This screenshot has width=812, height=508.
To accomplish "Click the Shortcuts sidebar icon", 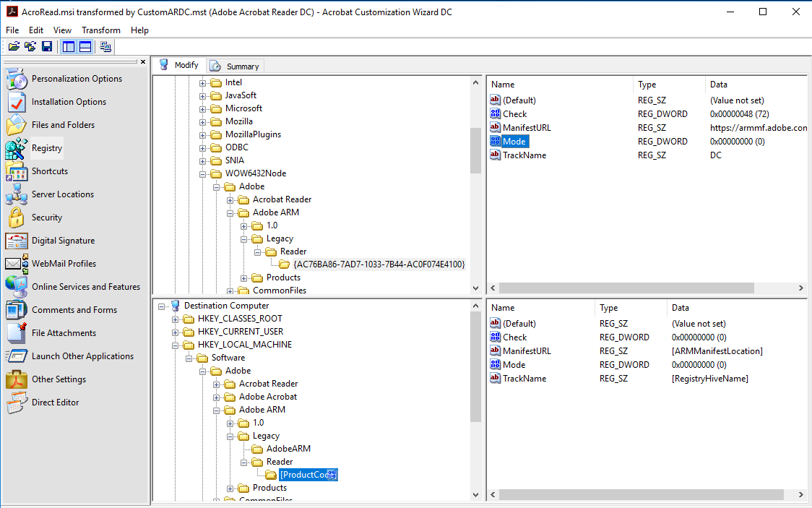I will (16, 171).
